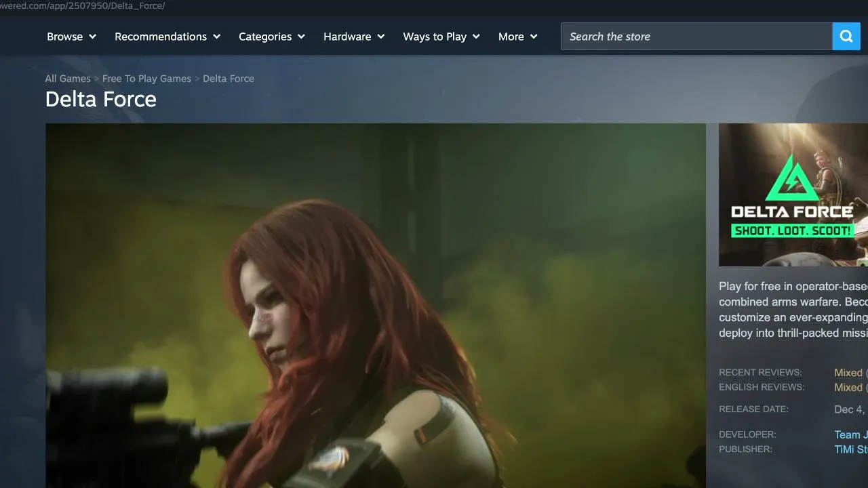Click the page URL in the address bar

click(83, 5)
